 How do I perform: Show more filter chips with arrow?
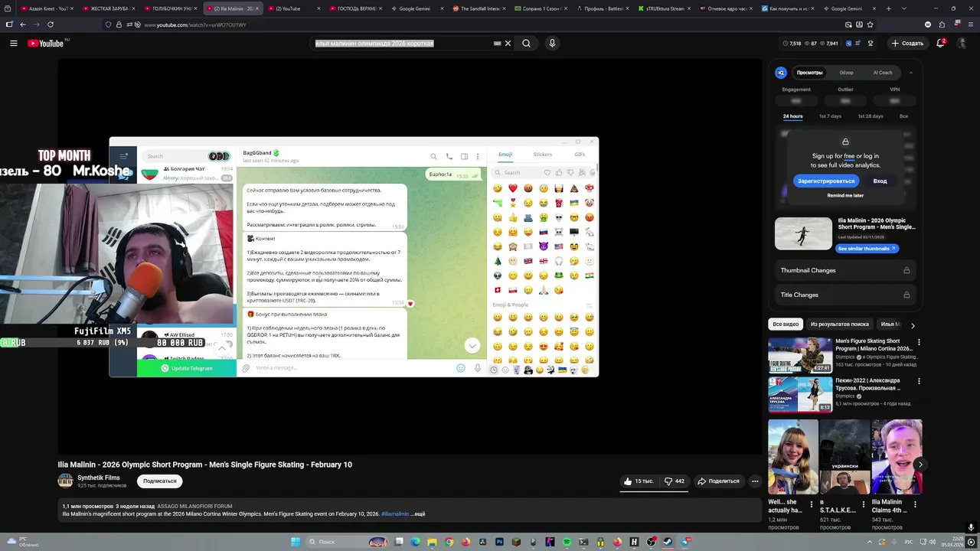[913, 325]
